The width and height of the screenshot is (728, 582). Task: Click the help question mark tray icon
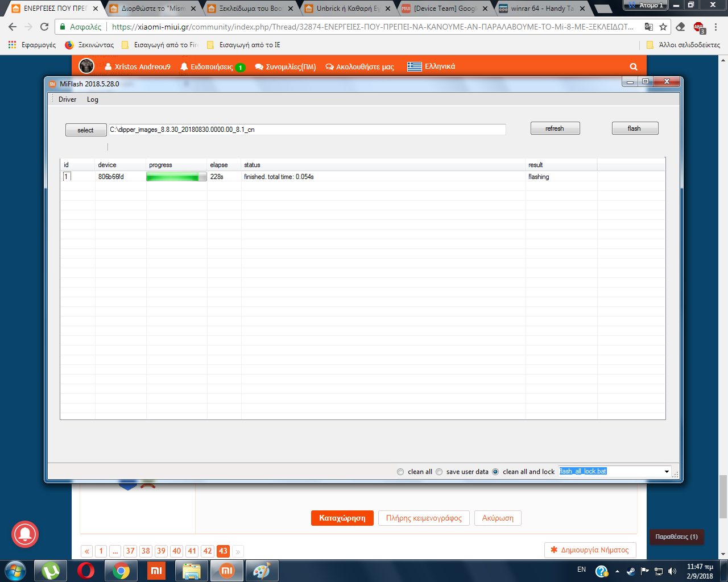[602, 571]
